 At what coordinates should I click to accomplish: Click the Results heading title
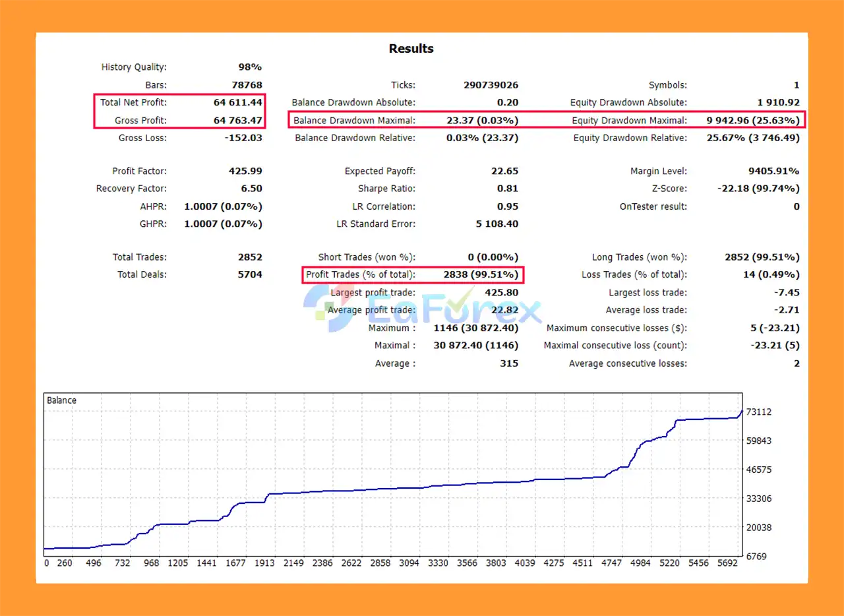411,49
